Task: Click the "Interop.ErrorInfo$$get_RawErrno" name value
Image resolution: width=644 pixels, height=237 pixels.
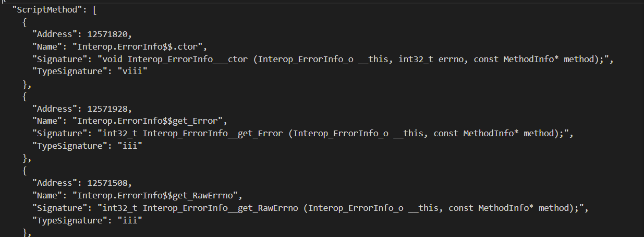Action: [156, 195]
